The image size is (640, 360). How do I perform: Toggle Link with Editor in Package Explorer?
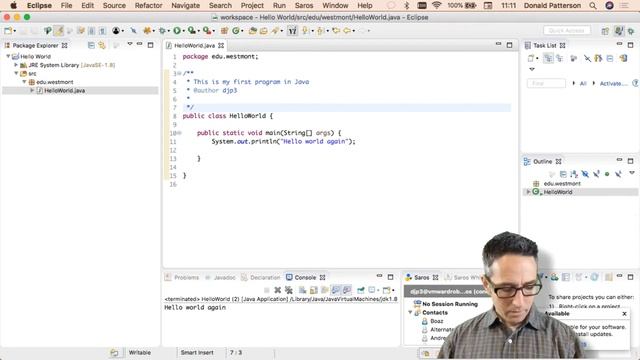[102, 45]
